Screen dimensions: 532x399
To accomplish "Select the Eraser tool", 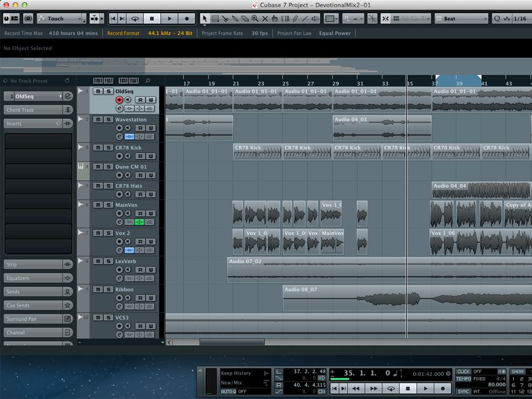I will [245, 18].
